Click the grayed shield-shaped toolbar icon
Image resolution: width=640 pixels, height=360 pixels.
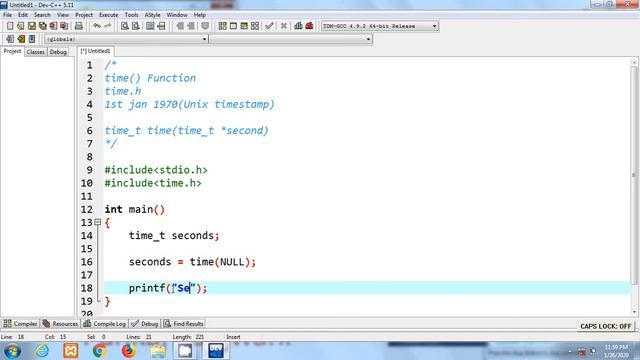click(205, 26)
